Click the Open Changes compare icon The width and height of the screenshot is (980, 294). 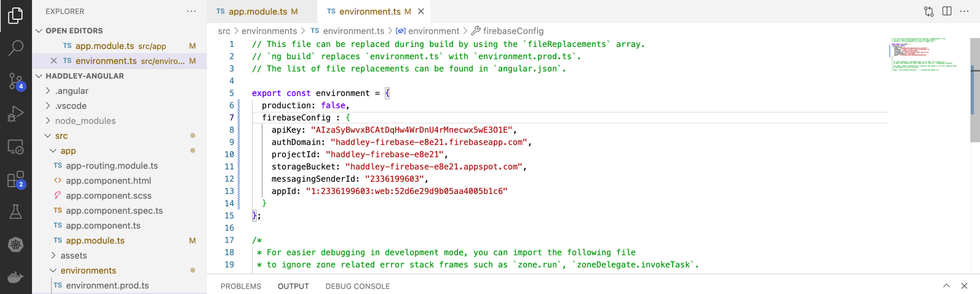[x=929, y=11]
